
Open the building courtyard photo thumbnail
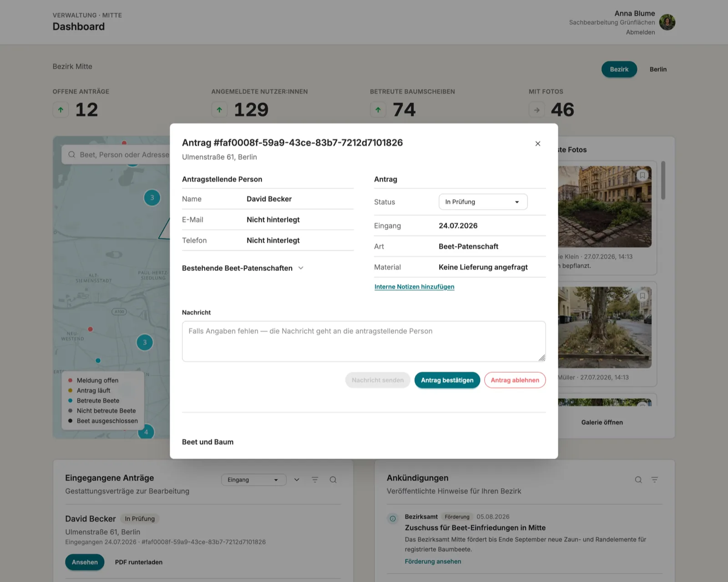(x=605, y=206)
